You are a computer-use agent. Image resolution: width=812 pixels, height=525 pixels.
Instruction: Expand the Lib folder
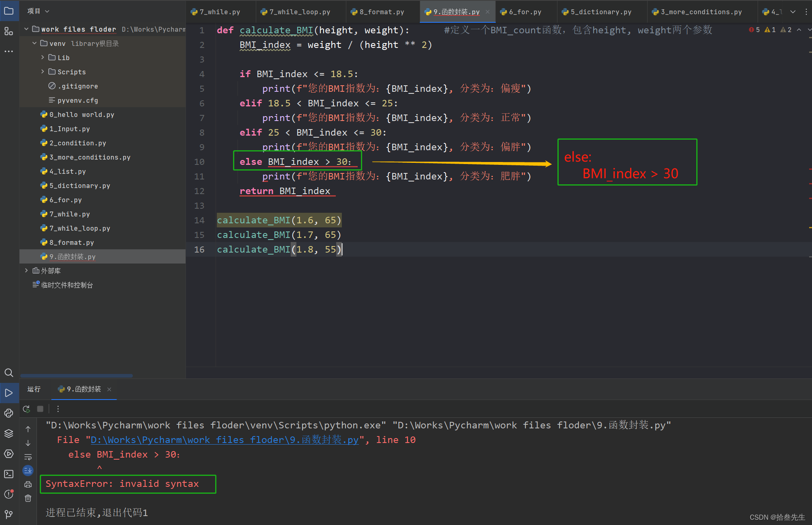tap(43, 58)
